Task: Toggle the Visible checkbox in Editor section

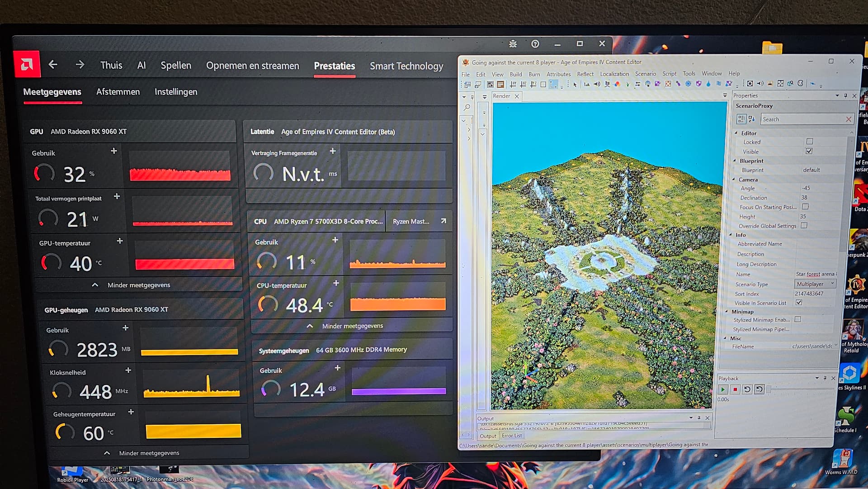Action: click(x=809, y=151)
